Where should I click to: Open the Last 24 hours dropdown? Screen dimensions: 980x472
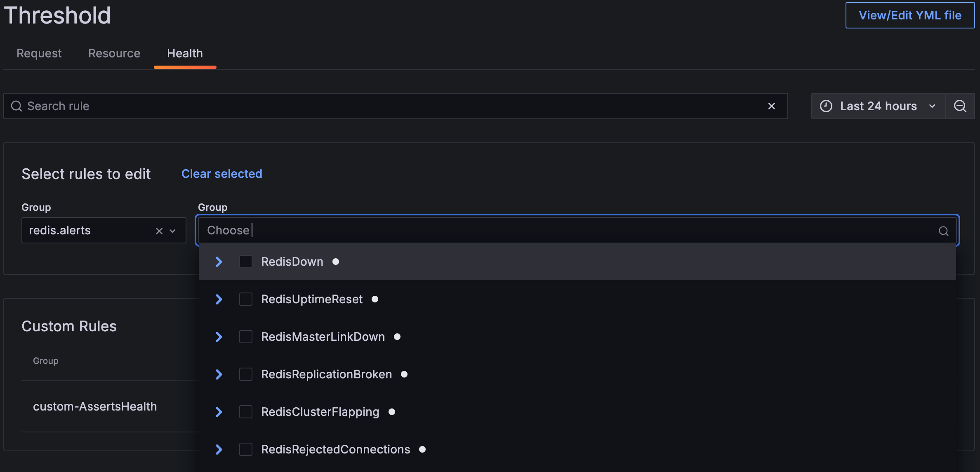click(878, 106)
